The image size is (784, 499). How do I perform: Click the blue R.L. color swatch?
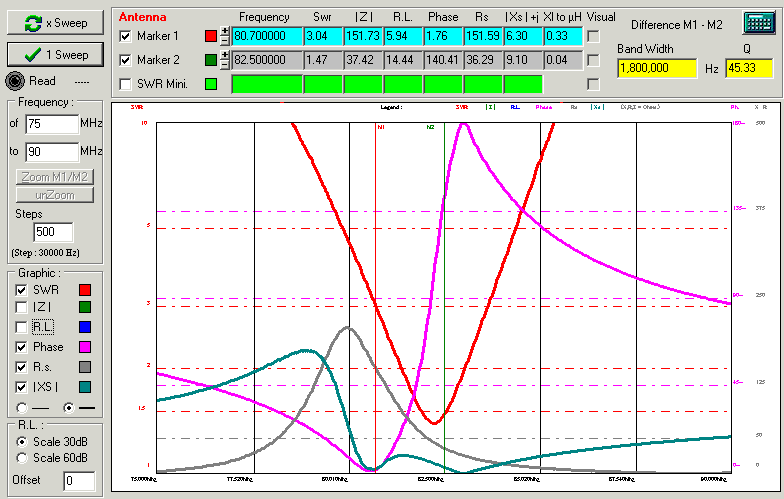[x=84, y=327]
